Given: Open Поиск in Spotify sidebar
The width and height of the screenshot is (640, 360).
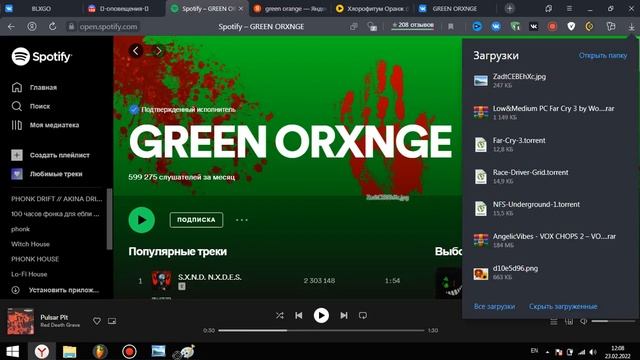Looking at the screenshot, I should [x=31, y=106].
